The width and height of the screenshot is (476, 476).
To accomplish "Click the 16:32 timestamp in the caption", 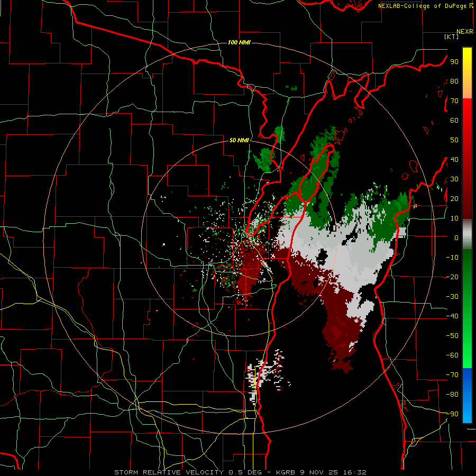I will [x=354, y=472].
